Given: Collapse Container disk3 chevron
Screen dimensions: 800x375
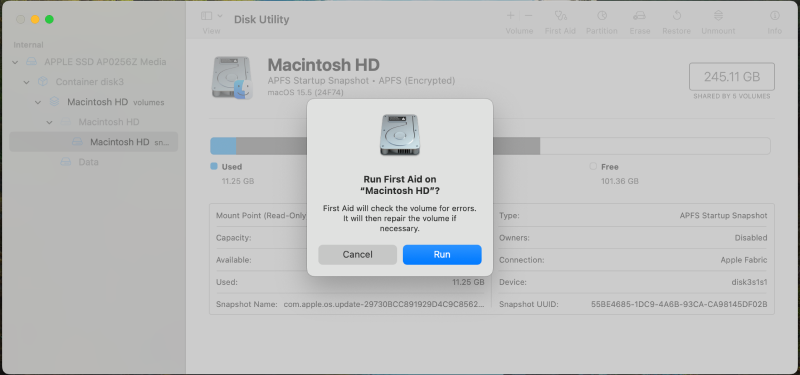Looking at the screenshot, I should [x=27, y=82].
